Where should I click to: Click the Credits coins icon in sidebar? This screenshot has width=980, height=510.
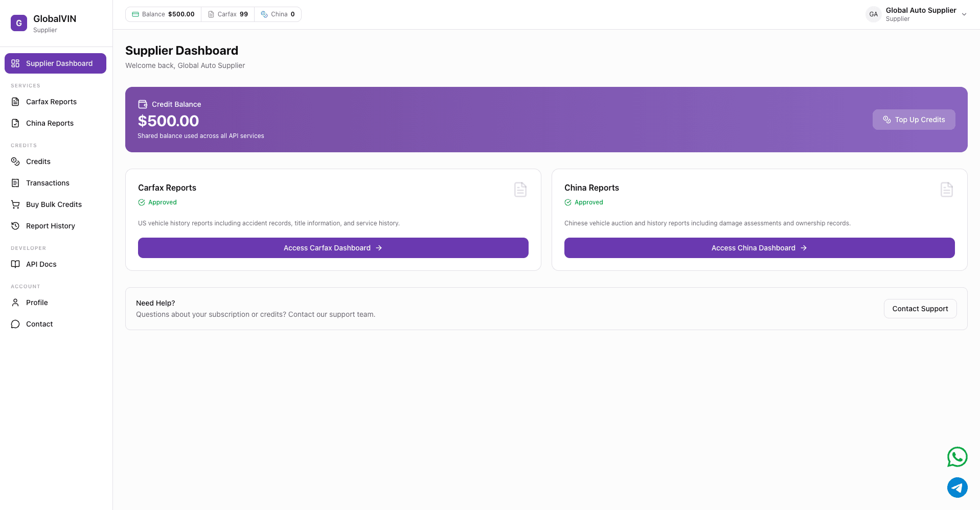pyautogui.click(x=15, y=161)
